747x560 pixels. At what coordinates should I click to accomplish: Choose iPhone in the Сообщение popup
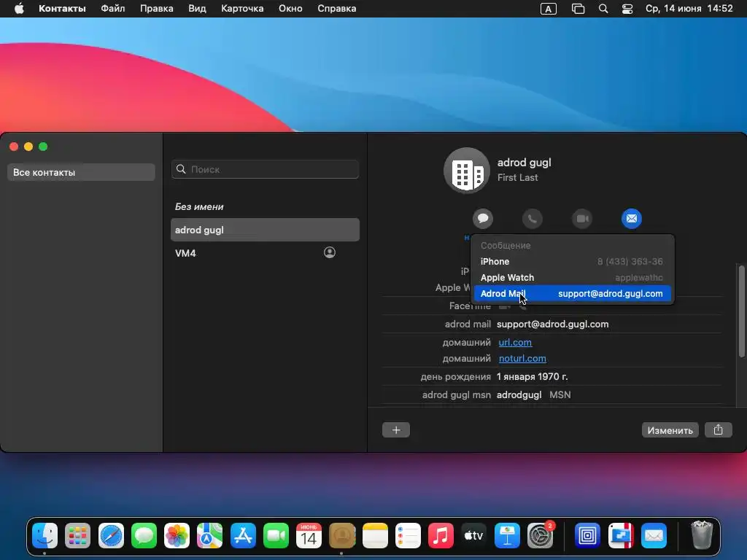pyautogui.click(x=572, y=262)
